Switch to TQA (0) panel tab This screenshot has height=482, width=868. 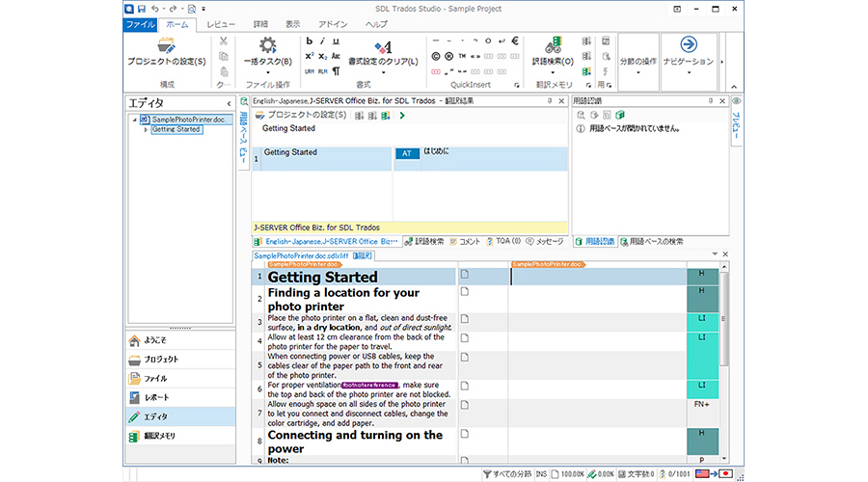pos(503,242)
